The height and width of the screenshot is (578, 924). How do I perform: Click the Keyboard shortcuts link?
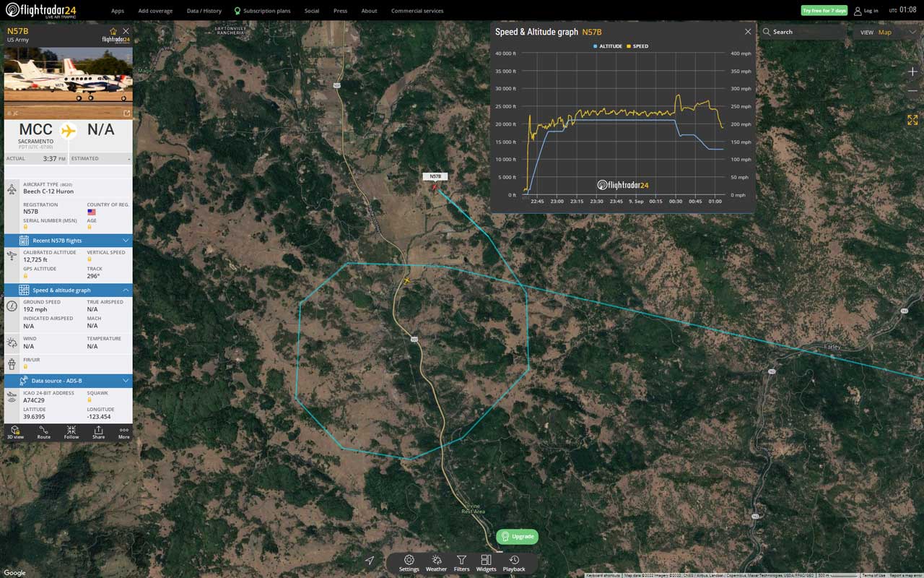pyautogui.click(x=603, y=575)
